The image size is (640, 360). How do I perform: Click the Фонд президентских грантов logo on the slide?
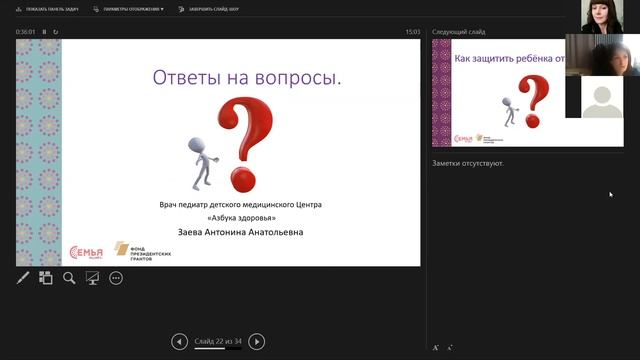pos(142,251)
